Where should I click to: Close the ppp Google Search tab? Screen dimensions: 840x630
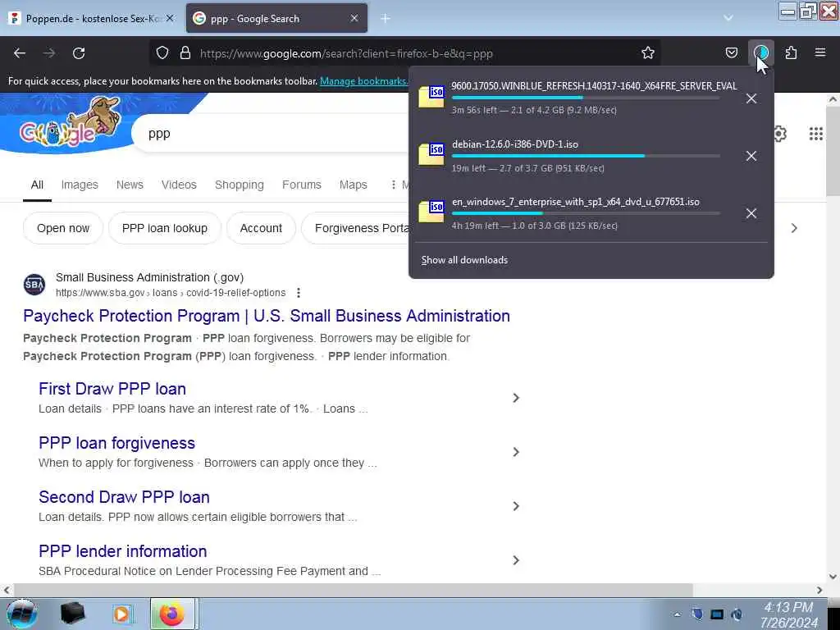coord(354,18)
